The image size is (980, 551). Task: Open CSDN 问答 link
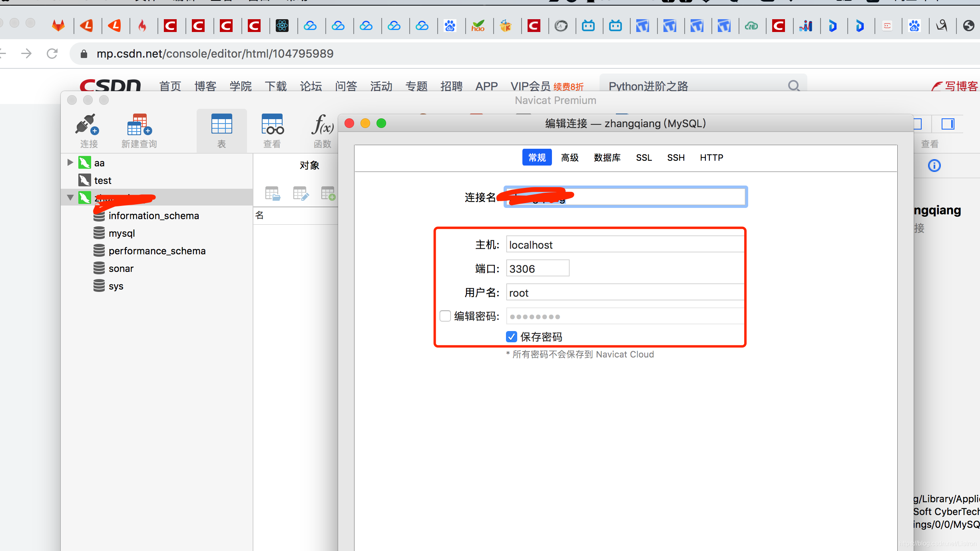tap(346, 86)
